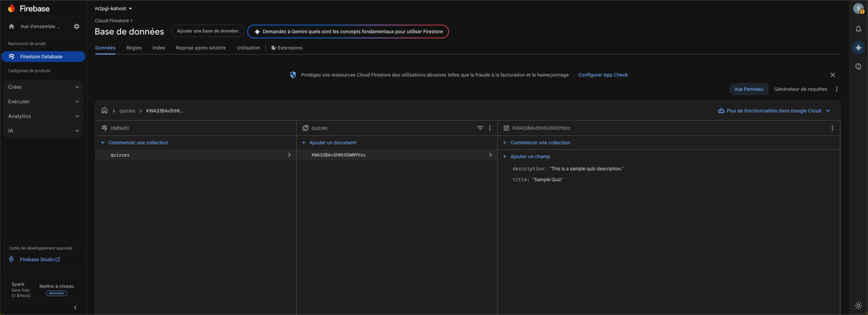Open the Firebase Studio link
This screenshot has height=315, width=868.
coord(40,259)
